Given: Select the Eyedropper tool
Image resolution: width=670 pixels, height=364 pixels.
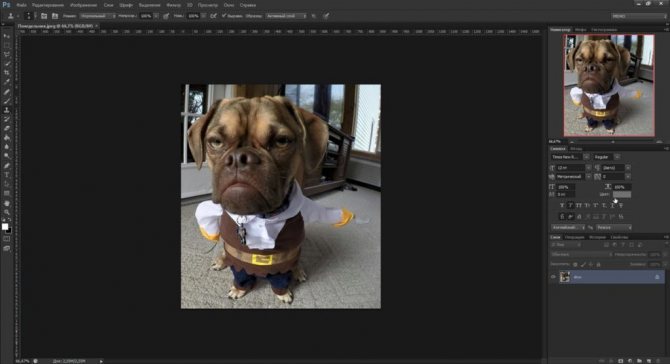Looking at the screenshot, I should 6,82.
